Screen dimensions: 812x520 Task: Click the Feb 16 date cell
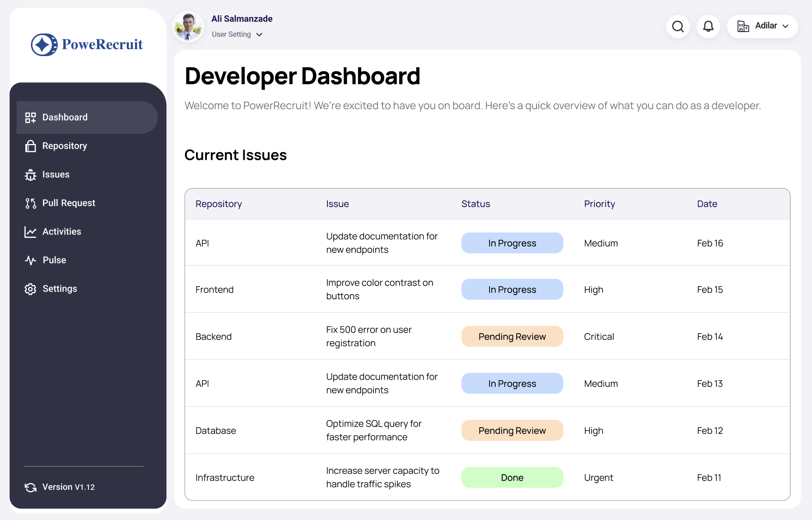(710, 243)
